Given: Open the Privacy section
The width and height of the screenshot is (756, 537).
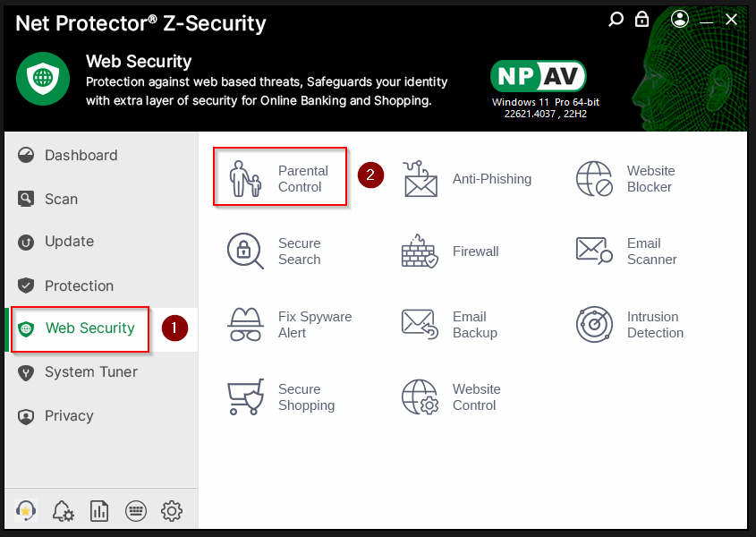Looking at the screenshot, I should 69,415.
